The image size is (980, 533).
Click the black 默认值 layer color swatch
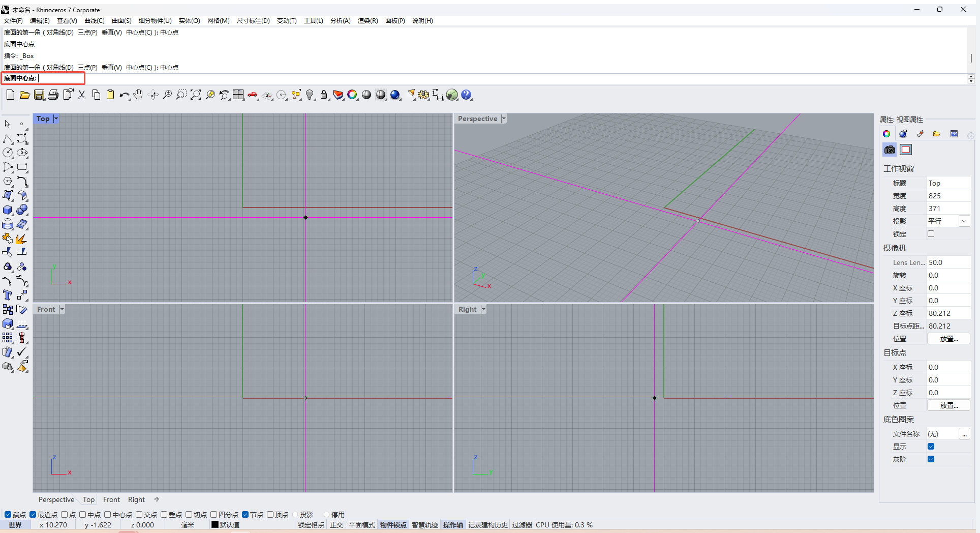pos(215,525)
